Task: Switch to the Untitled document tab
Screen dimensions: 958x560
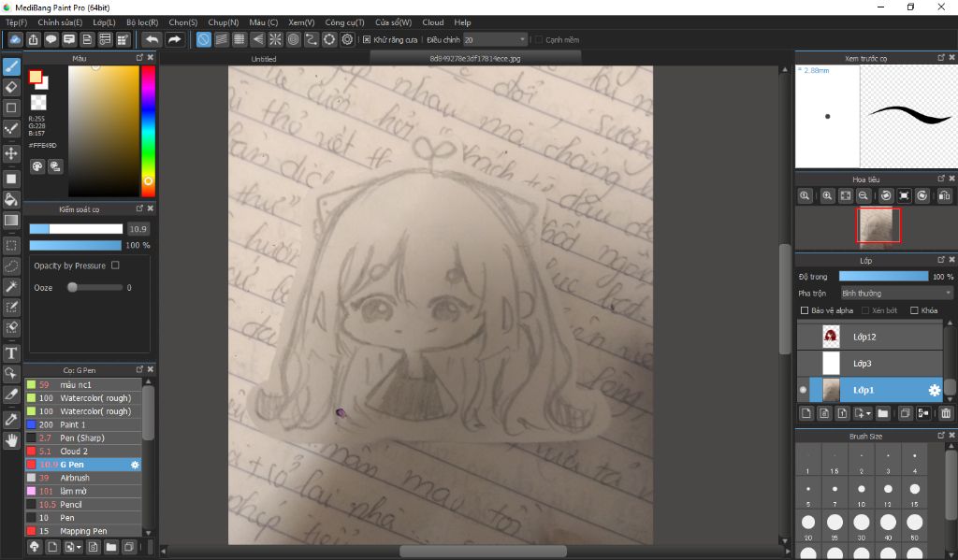Action: 264,59
